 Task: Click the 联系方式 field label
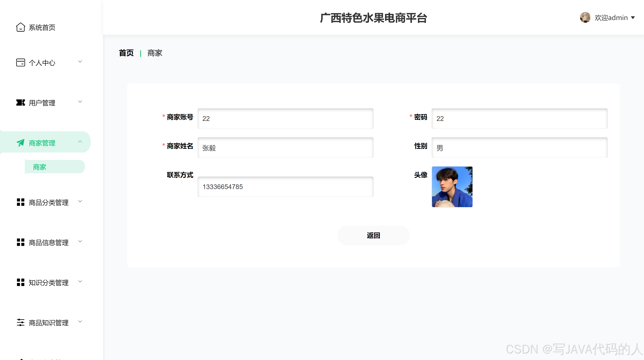(x=180, y=175)
